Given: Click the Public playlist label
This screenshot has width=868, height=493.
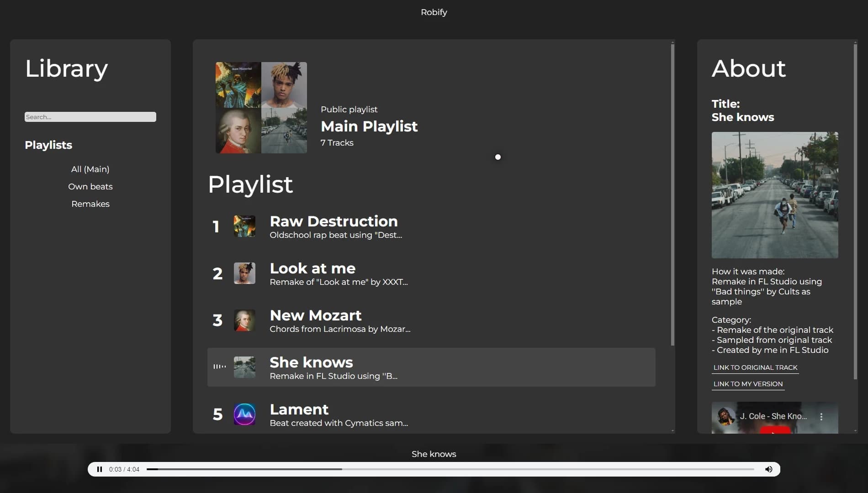Looking at the screenshot, I should pos(349,110).
